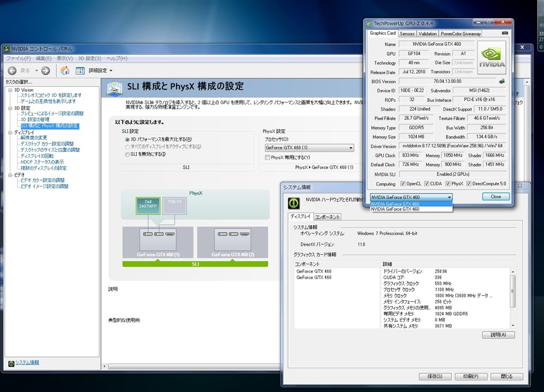The height and width of the screenshot is (392, 544).
Task: Select SLI を無効にする radio button
Action: [127, 155]
